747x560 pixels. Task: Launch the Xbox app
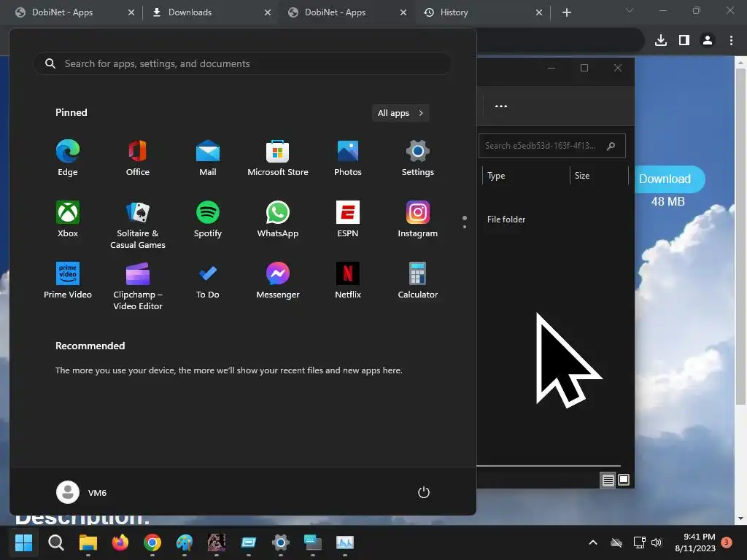click(x=68, y=219)
